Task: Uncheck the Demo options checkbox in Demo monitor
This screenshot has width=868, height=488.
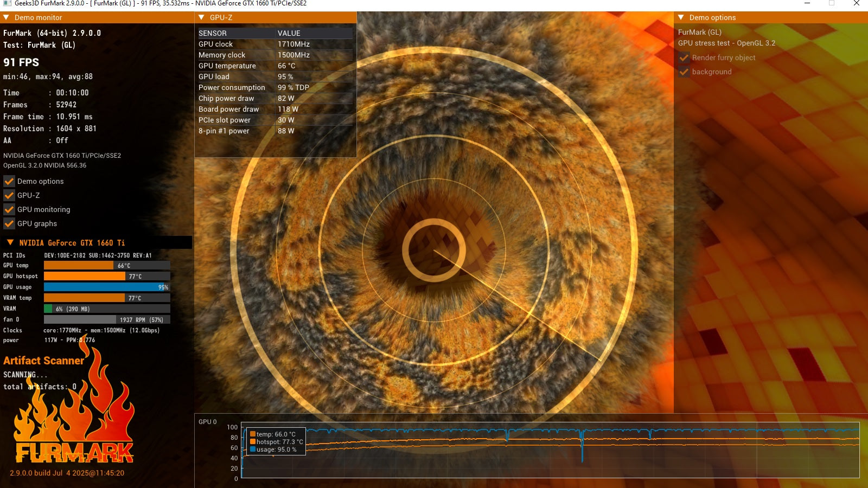Action: (9, 181)
